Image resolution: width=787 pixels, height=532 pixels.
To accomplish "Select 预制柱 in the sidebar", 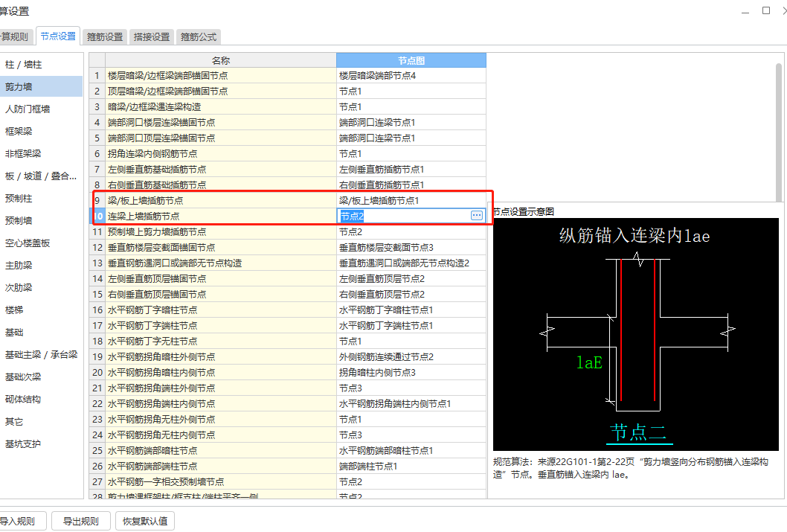I will click(x=41, y=198).
